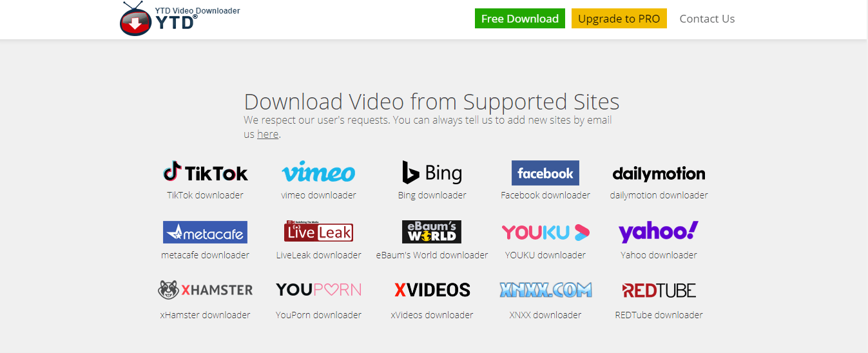Click the YouPorn logo
Screen dimensions: 868x353
[x=318, y=290]
